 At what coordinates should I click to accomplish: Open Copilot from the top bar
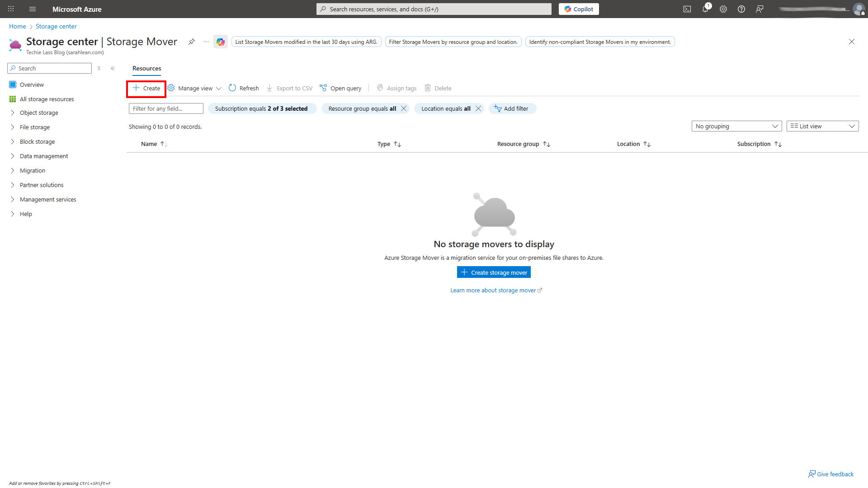click(579, 9)
